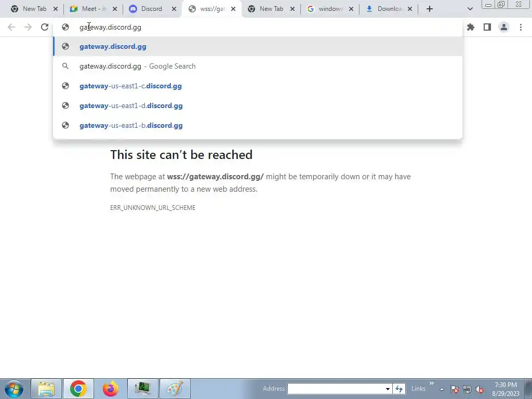The image size is (532, 399).
Task: Click Chrome icon in taskbar
Action: click(78, 389)
